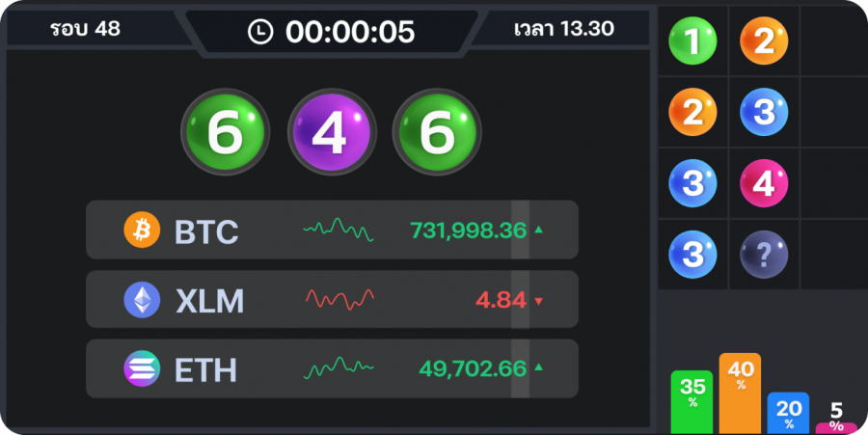The width and height of the screenshot is (868, 435).
Task: Click the BTC price 731,998.36
Action: click(x=468, y=231)
